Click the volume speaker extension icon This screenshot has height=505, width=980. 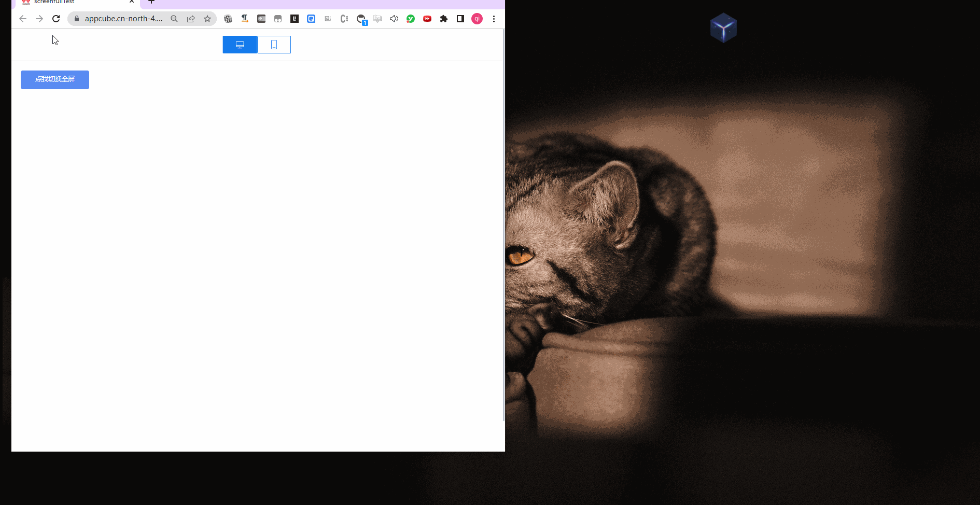[394, 19]
